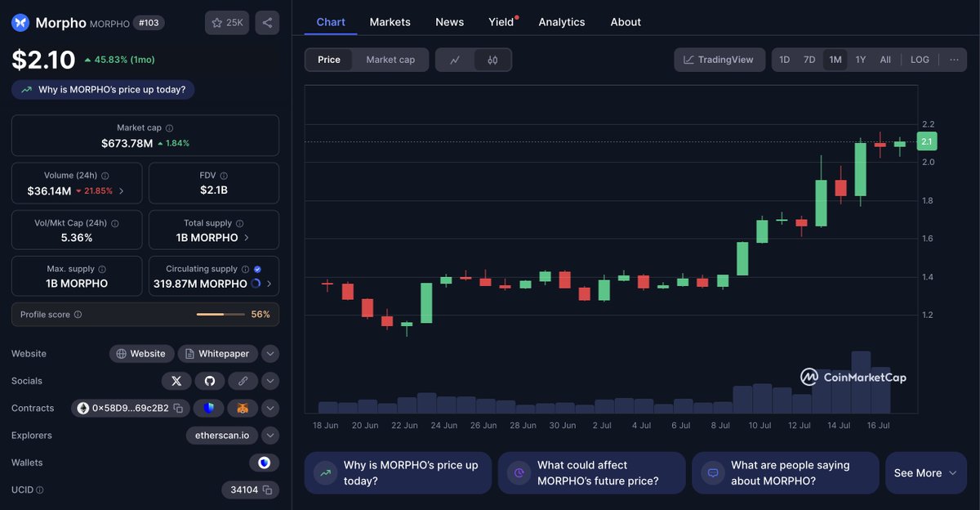Click info icon beside Max. supply

click(x=104, y=269)
